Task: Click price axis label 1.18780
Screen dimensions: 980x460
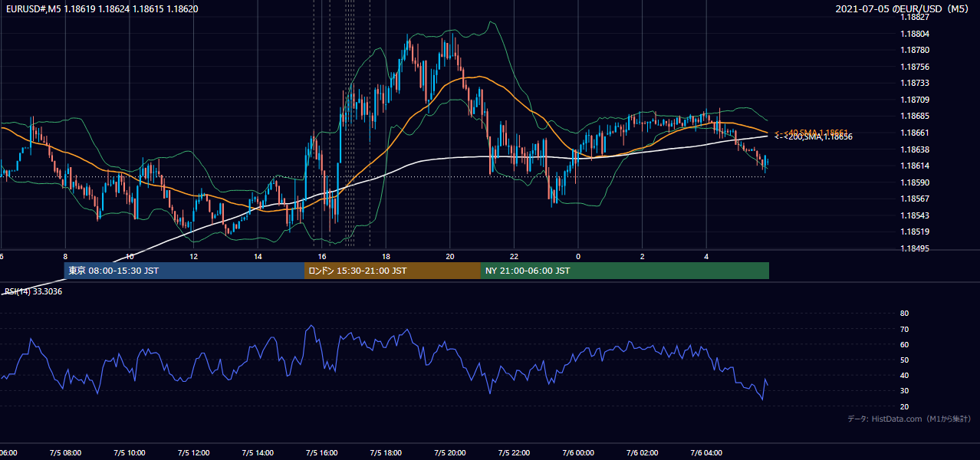Action: point(915,50)
